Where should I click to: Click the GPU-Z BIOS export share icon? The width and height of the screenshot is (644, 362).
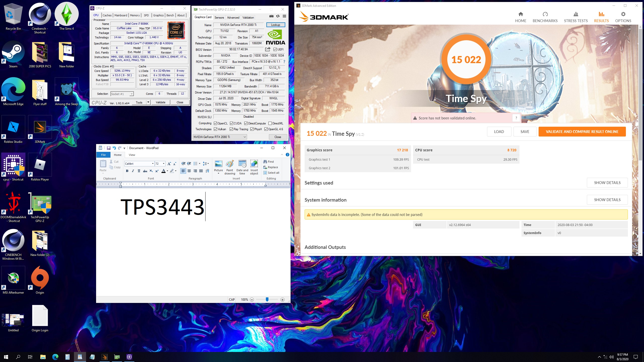268,49
